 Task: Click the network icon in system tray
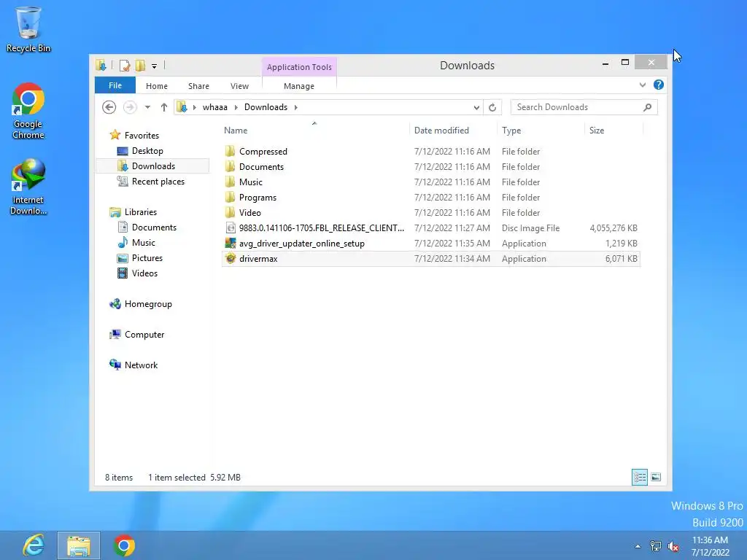pyautogui.click(x=656, y=546)
